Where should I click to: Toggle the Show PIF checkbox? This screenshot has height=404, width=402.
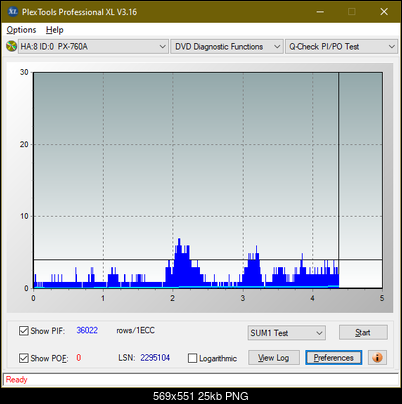pyautogui.click(x=23, y=331)
